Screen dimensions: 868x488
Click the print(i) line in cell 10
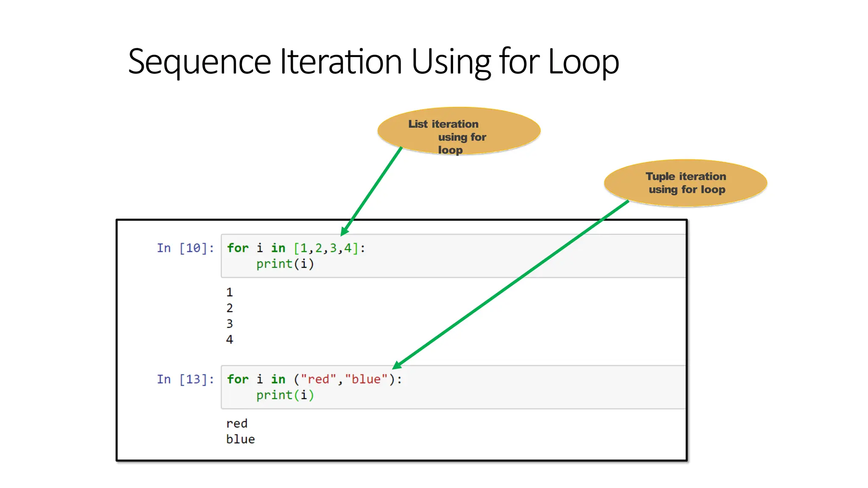point(285,264)
